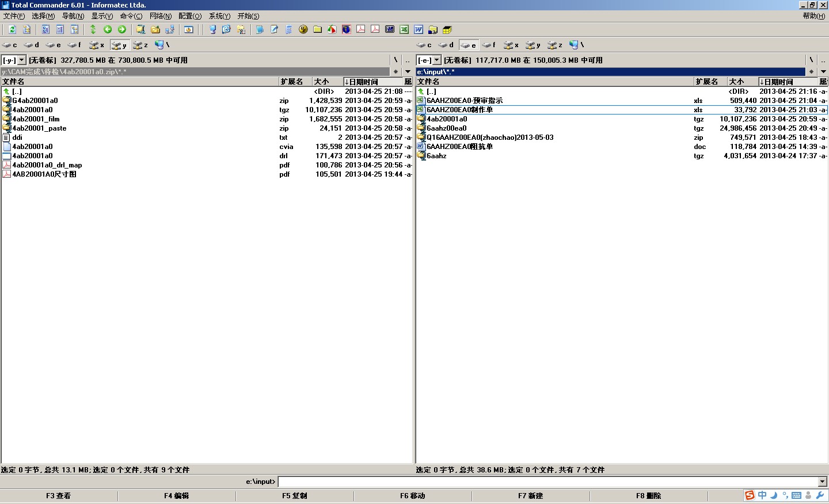
Task: Click the second red PDF toolbar icon
Action: (x=375, y=29)
